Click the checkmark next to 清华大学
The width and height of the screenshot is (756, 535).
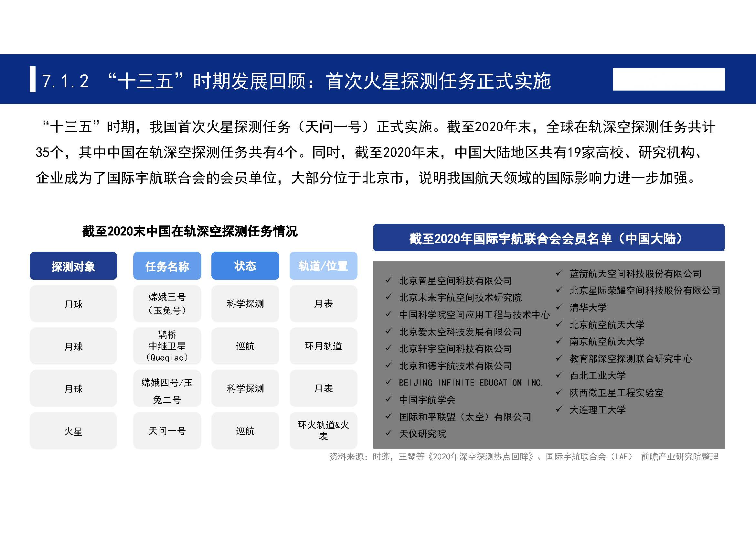(559, 307)
